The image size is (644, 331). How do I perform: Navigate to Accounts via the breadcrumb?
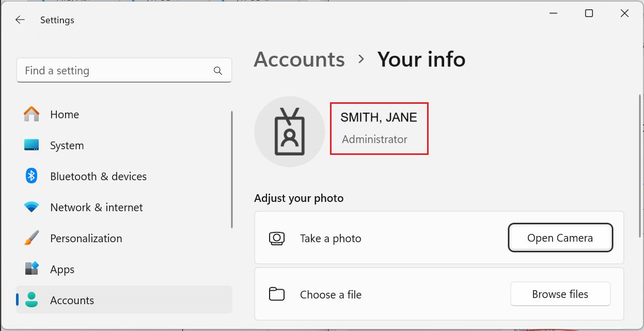299,59
